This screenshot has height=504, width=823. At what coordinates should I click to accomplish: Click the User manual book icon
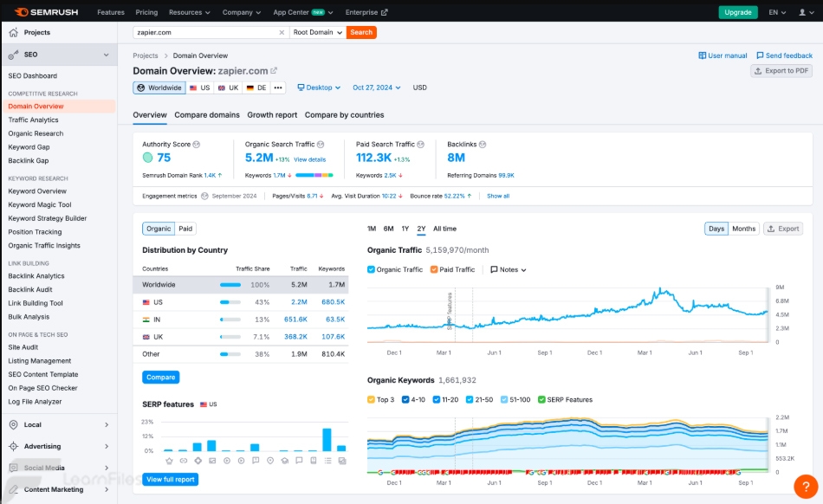click(x=702, y=55)
